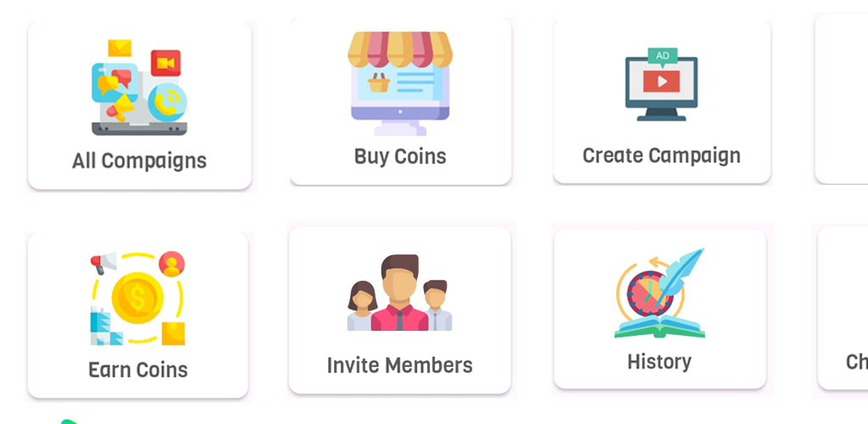Tap the Buy Coins storefront icon
Image resolution: width=868 pixels, height=424 pixels.
400,84
